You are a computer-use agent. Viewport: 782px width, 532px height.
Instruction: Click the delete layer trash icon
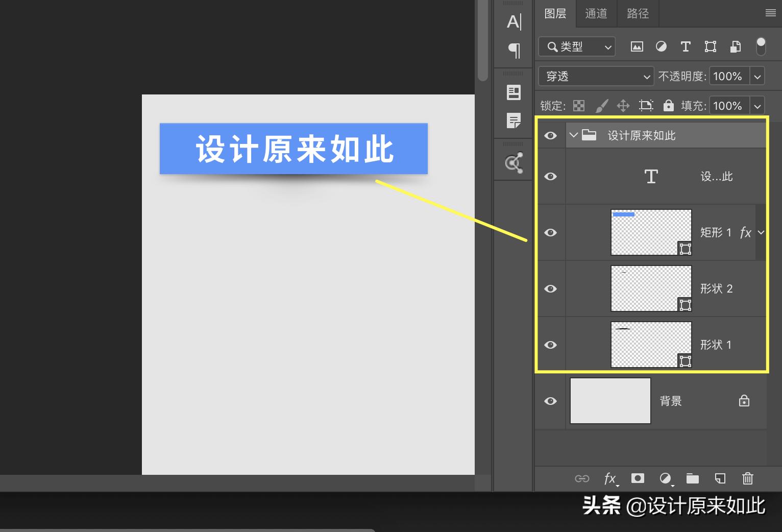pos(748,478)
